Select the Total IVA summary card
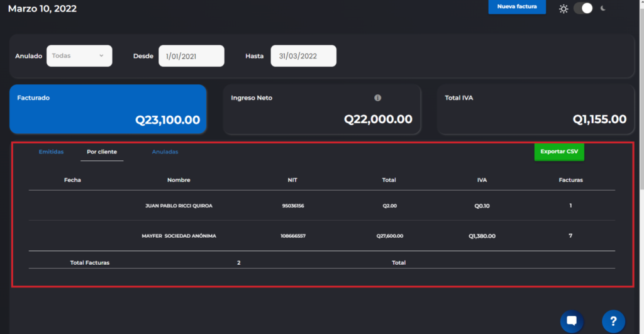 [x=535, y=109]
